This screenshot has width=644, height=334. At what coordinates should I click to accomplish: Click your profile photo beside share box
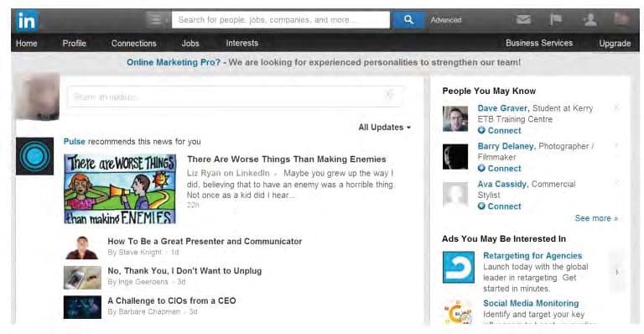tap(38, 97)
